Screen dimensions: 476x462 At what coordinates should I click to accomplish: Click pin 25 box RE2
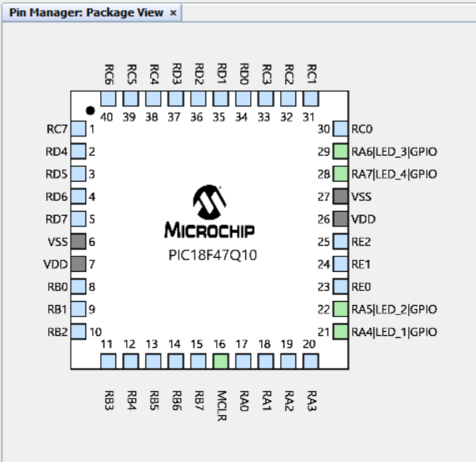click(x=341, y=241)
